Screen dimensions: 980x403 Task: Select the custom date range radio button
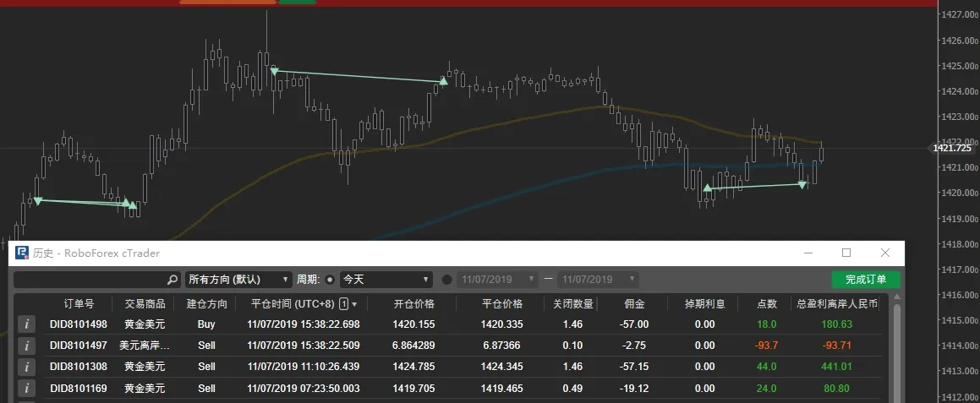pyautogui.click(x=446, y=280)
